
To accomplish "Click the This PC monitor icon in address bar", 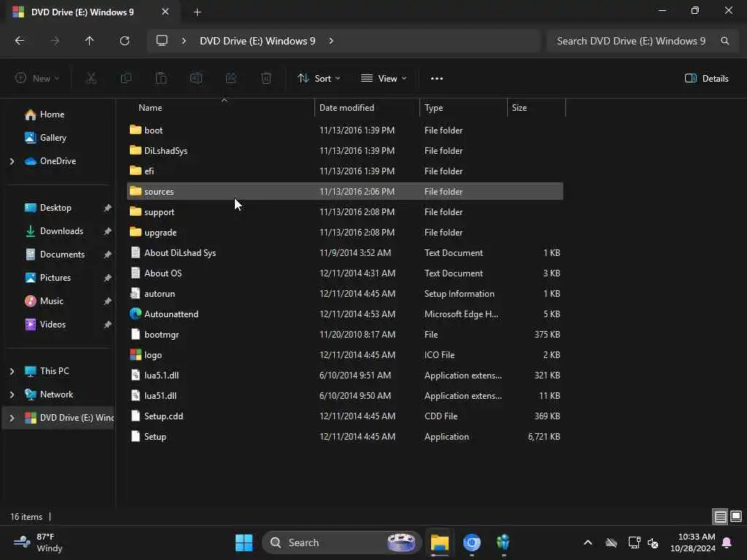I will coord(162,41).
